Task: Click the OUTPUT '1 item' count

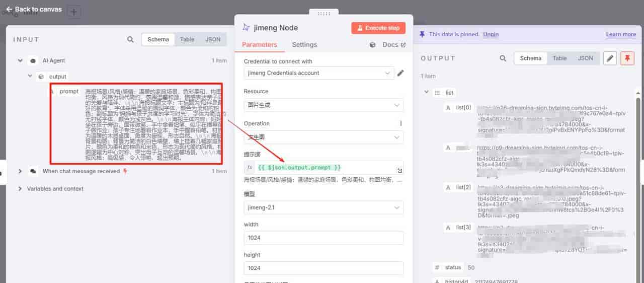Action: coord(428,76)
